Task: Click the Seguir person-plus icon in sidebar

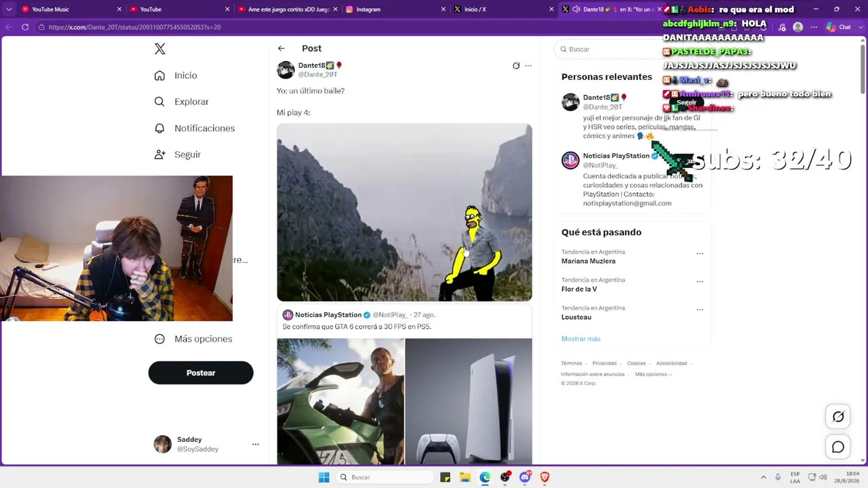Action: coord(159,155)
